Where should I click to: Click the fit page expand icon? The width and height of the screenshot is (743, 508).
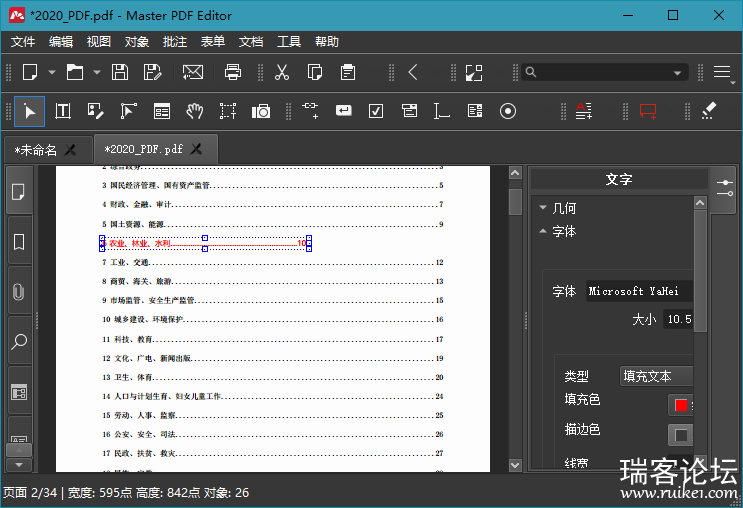pyautogui.click(x=474, y=73)
